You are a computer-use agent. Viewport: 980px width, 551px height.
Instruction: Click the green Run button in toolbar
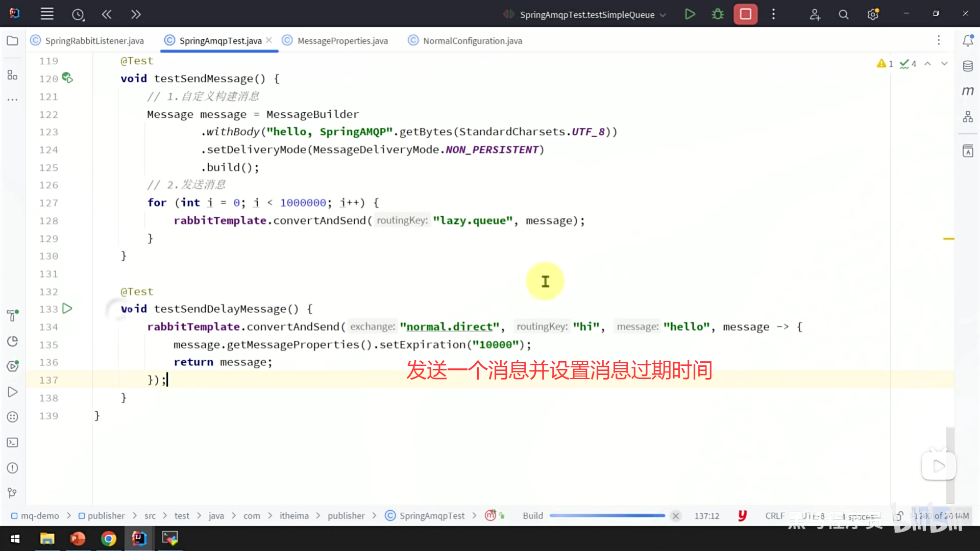(x=690, y=14)
